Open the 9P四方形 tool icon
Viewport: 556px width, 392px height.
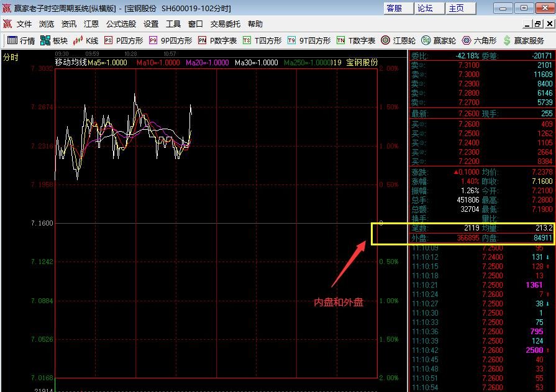[x=153, y=40]
